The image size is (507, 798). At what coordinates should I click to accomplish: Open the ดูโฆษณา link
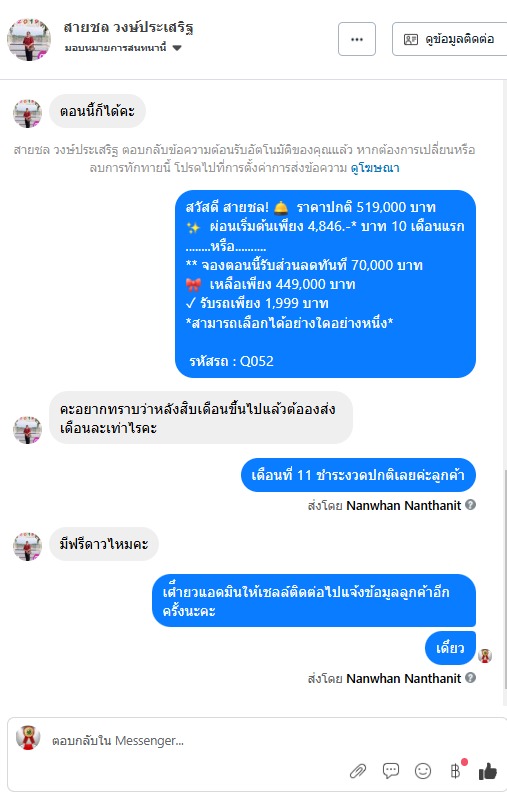point(375,167)
